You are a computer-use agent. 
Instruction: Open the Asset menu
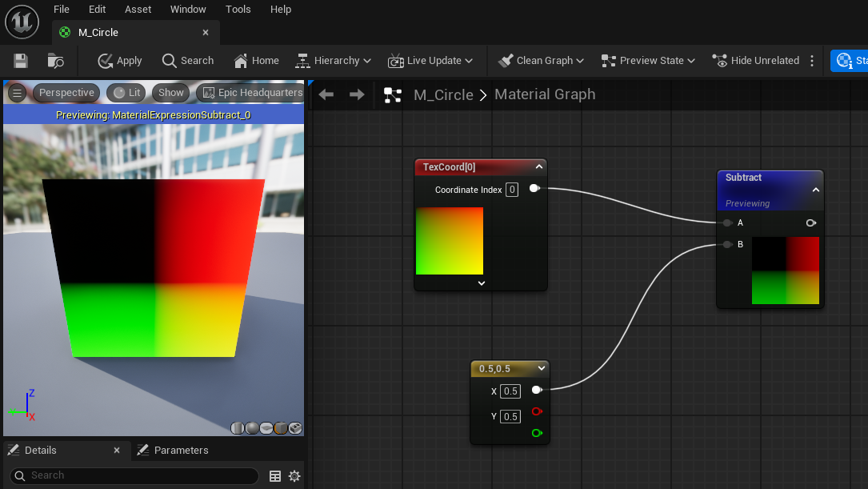click(138, 10)
